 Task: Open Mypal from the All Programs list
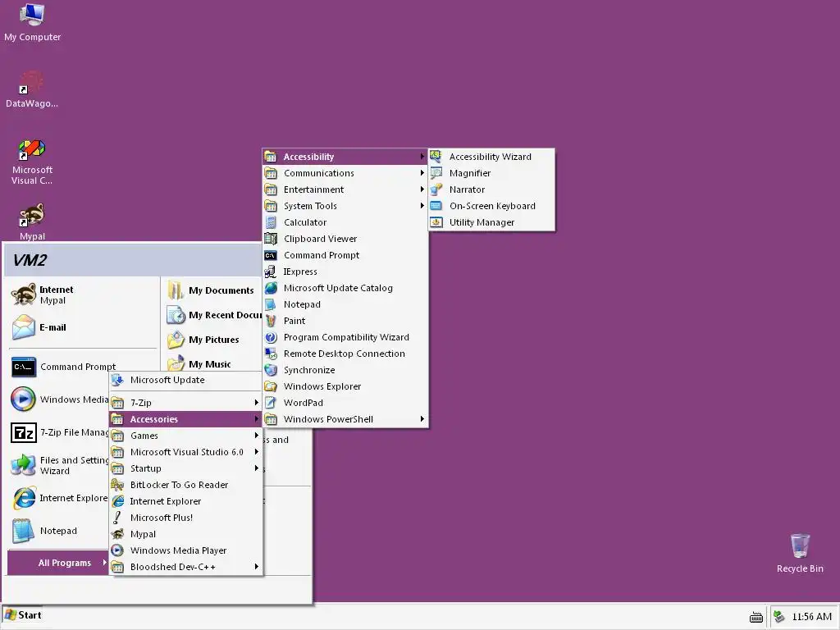(185, 534)
